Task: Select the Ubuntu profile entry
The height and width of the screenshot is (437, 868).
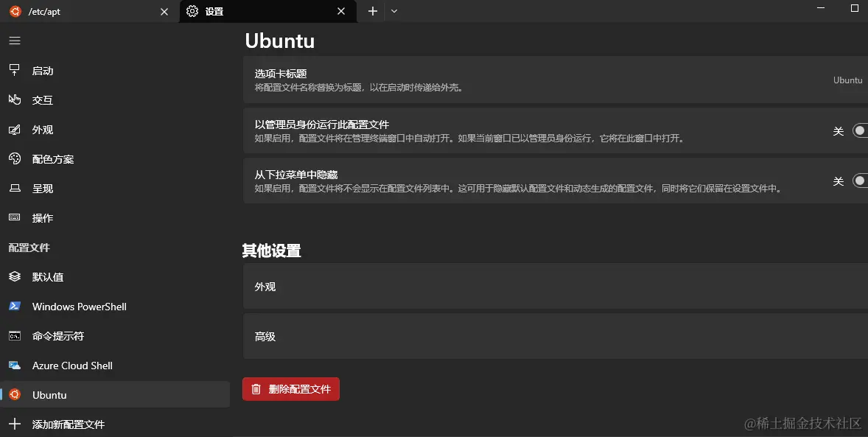Action: (115, 394)
